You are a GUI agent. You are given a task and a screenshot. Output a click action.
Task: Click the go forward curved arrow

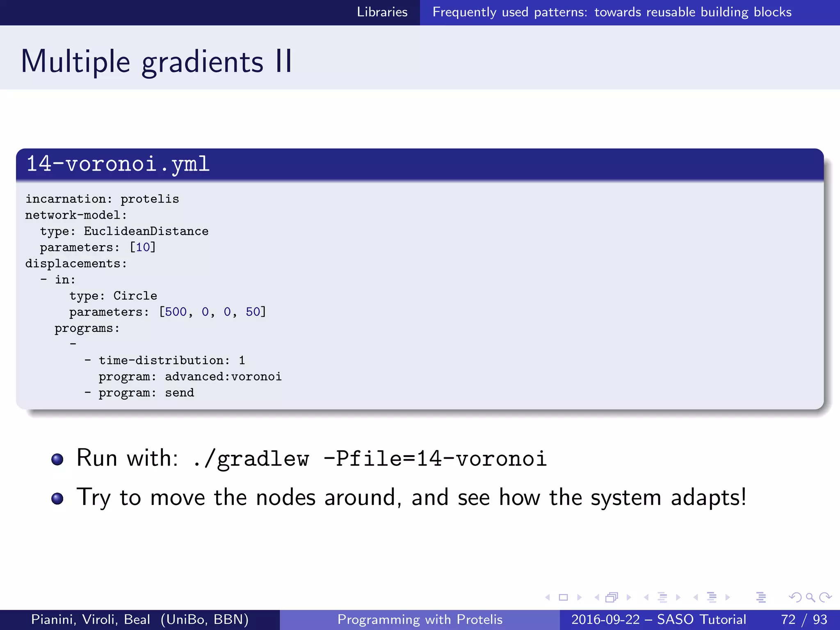tap(825, 598)
